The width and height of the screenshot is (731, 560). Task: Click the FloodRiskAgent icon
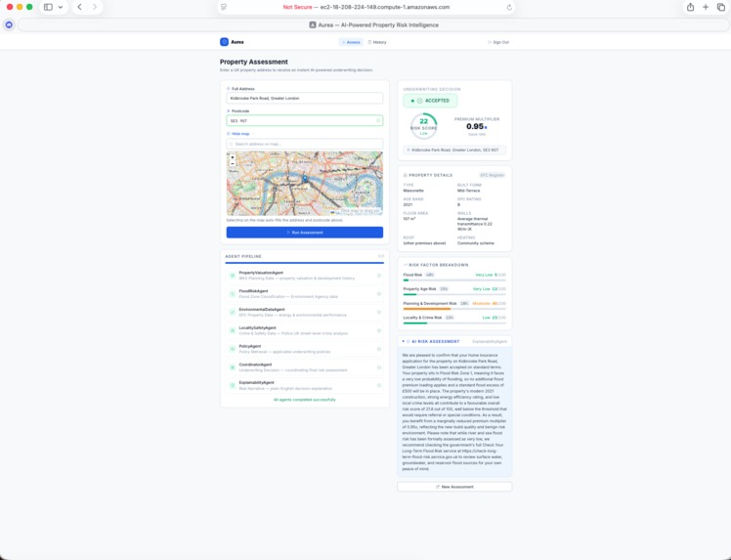233,294
